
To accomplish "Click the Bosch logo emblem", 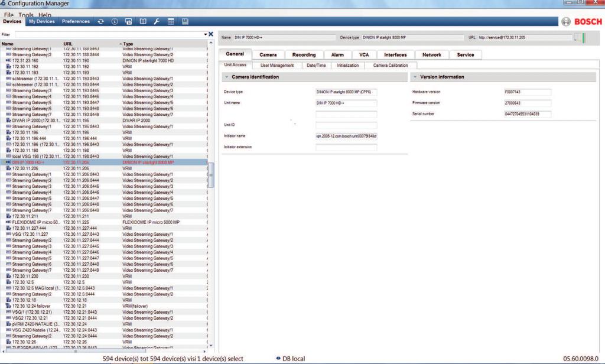I will [566, 22].
